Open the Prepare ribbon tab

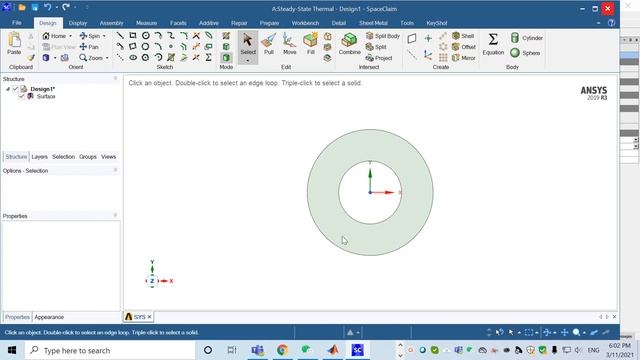point(269,23)
